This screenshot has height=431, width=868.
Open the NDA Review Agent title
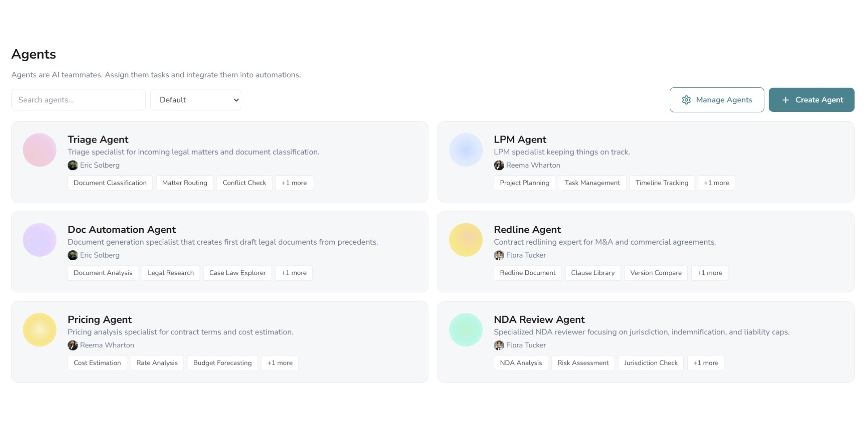tap(539, 319)
